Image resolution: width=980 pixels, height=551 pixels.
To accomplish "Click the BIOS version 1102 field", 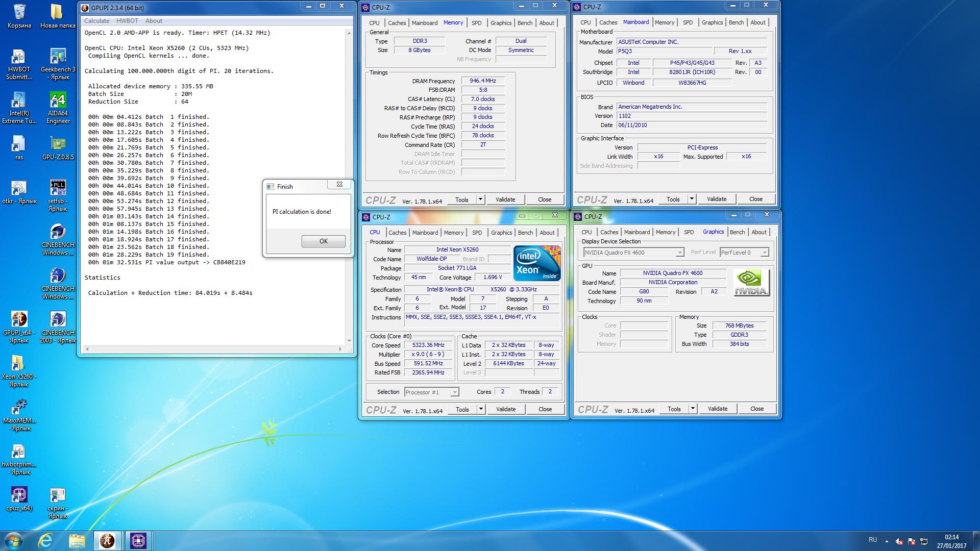I will tap(692, 116).
